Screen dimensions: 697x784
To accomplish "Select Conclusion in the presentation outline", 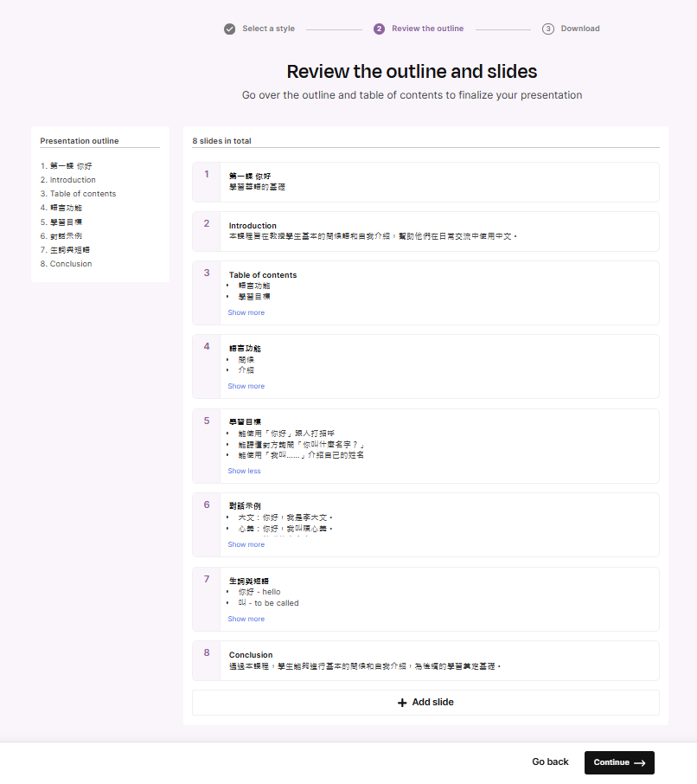I will pos(70,264).
